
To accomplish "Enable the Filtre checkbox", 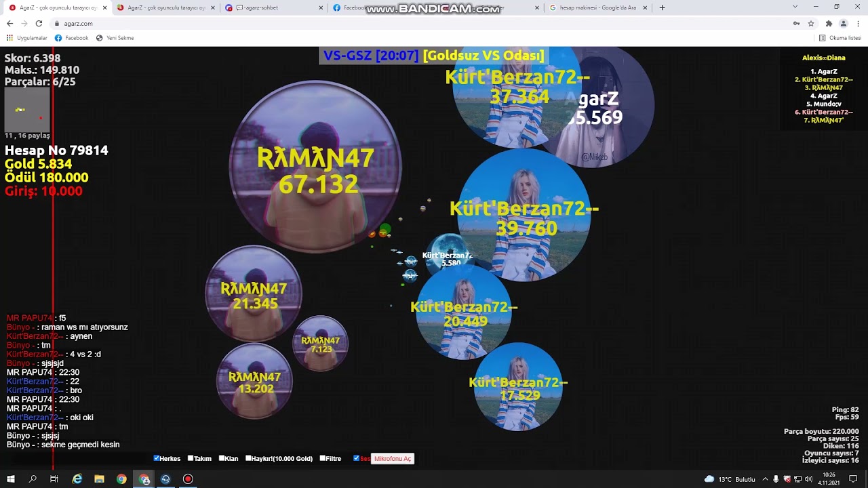I will click(x=322, y=458).
